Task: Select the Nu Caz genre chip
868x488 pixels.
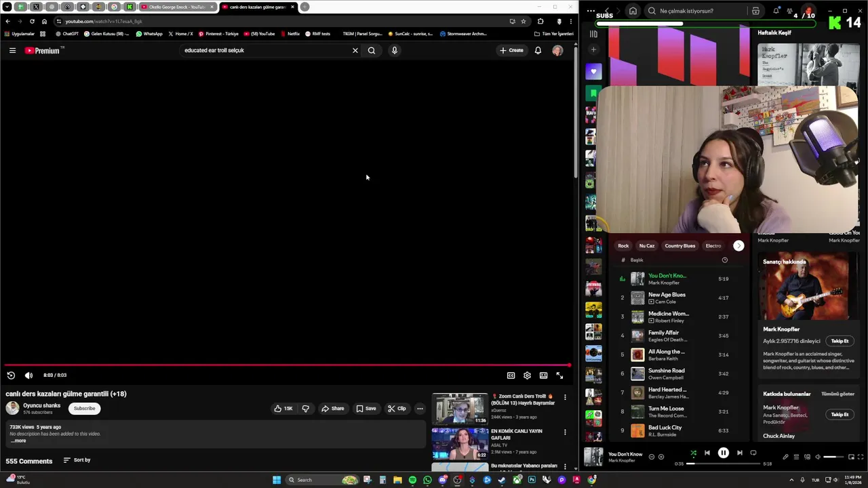Action: tap(647, 246)
